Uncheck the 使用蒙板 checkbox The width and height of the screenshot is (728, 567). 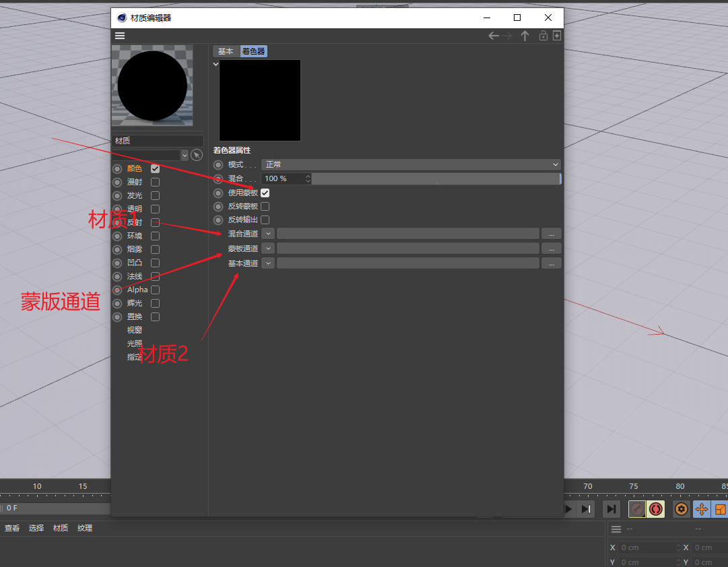point(265,193)
